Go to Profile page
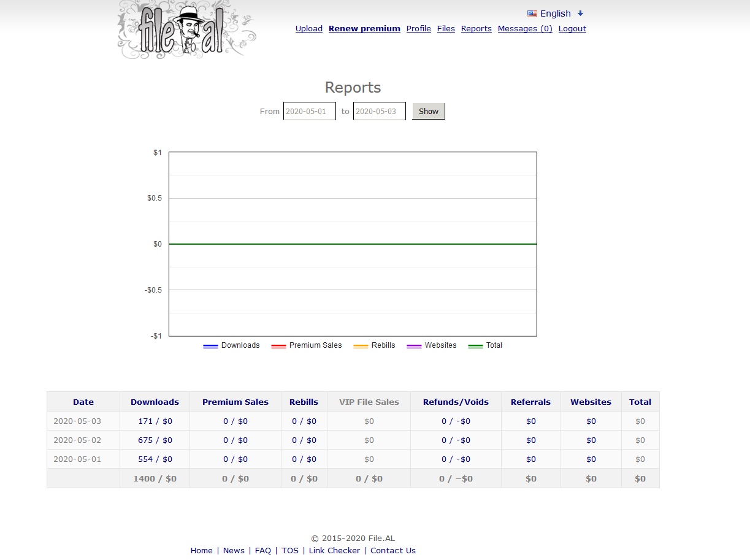 point(418,28)
